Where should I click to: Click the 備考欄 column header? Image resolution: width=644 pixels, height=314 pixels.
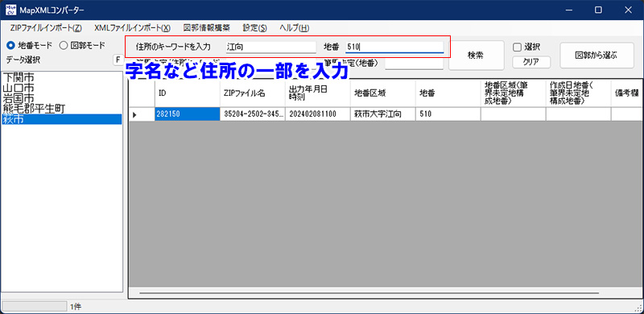pos(627,94)
